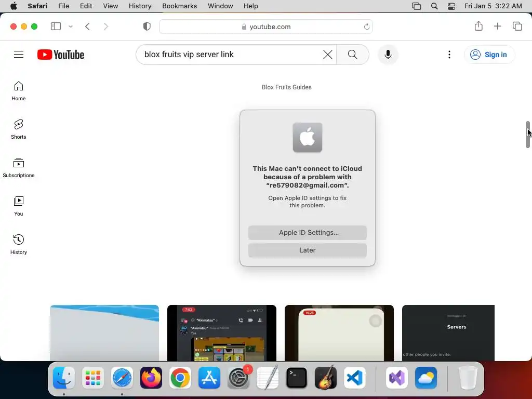Go forward in Safari
532x399 pixels.
click(106, 26)
